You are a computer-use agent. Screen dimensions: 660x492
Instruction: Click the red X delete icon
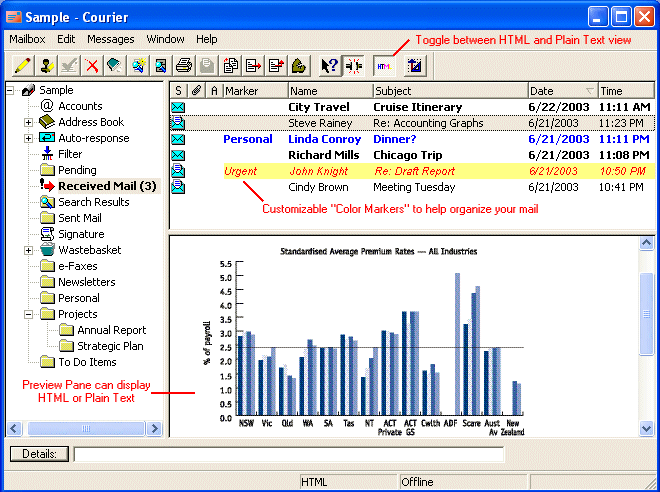coord(93,65)
